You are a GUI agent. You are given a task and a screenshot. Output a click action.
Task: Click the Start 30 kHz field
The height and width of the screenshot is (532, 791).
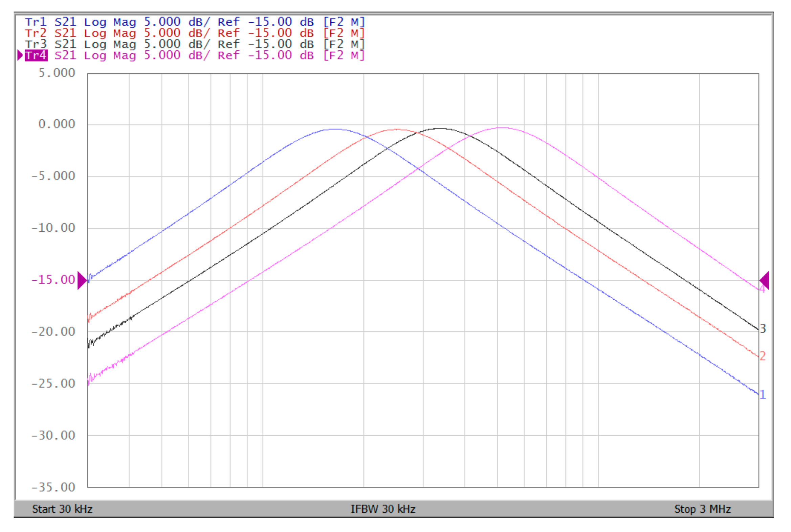coord(62,509)
